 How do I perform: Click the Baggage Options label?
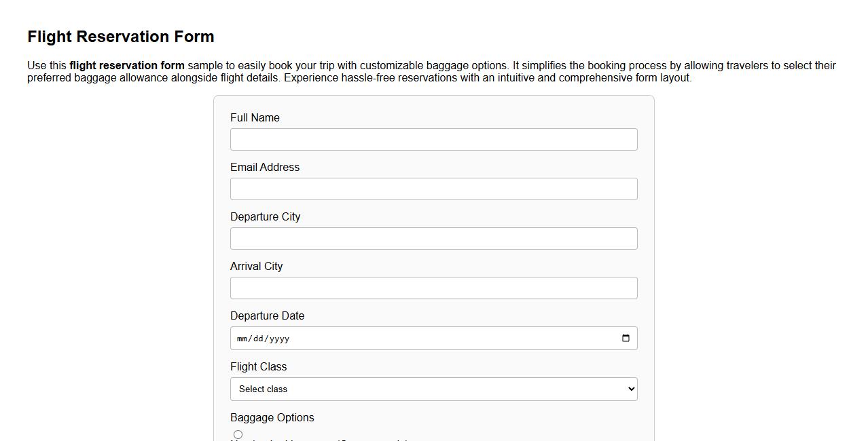coord(272,417)
